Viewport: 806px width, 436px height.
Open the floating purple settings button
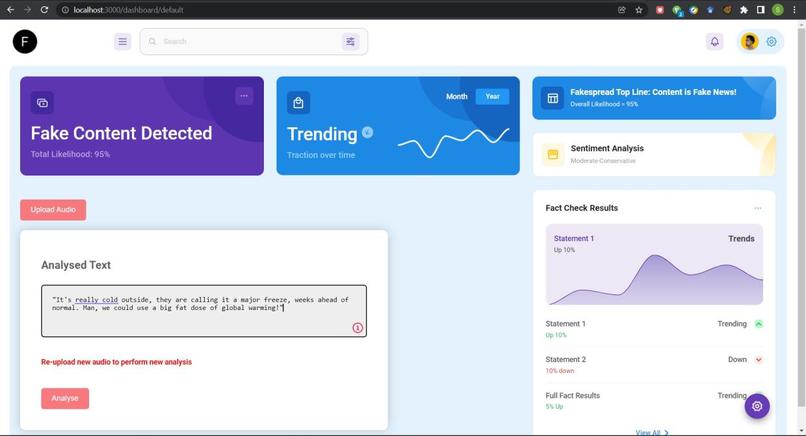757,406
